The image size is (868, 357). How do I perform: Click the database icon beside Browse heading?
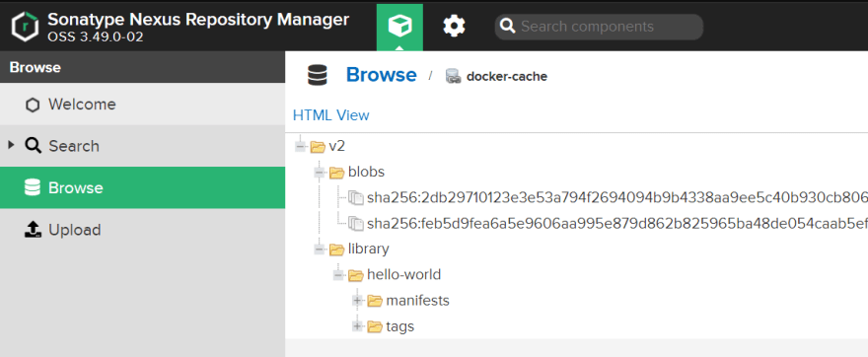click(x=318, y=75)
